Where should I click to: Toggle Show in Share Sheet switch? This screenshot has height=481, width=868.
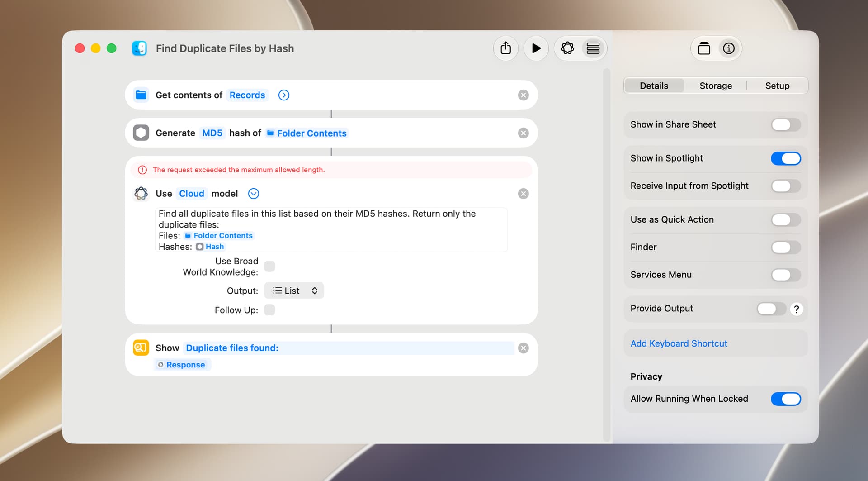[x=786, y=124]
